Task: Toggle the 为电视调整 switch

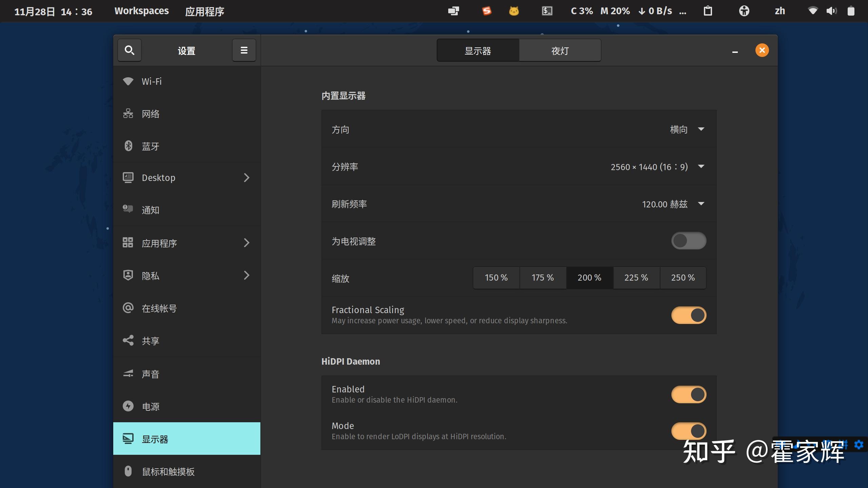Action: tap(689, 241)
